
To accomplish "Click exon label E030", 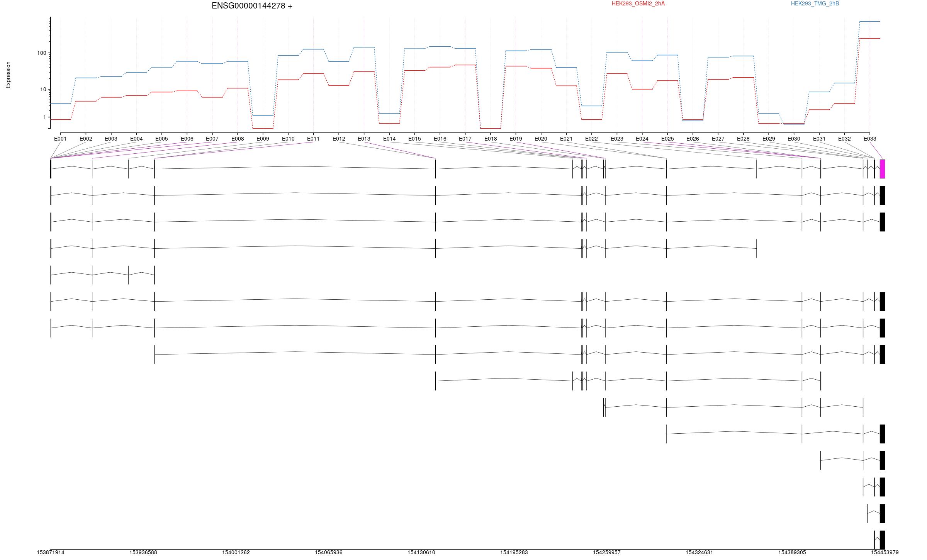I will [x=794, y=139].
